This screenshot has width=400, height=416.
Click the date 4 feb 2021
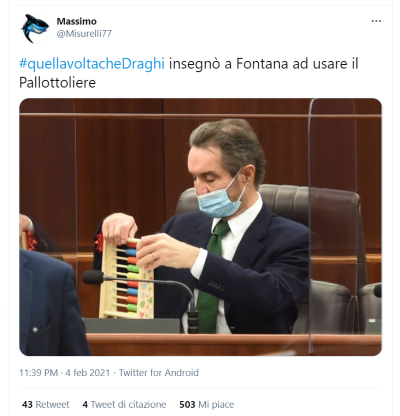87,372
